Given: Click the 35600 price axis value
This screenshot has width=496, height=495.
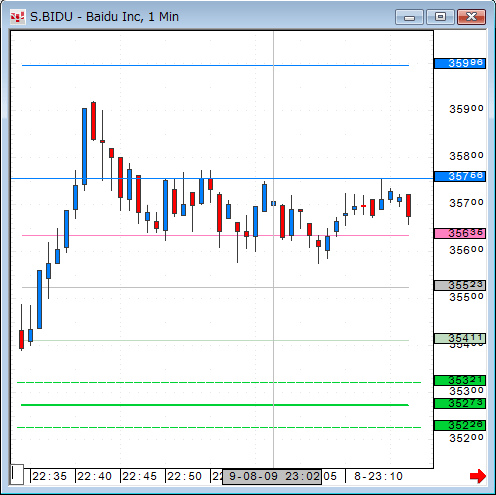Looking at the screenshot, I should pos(466,250).
